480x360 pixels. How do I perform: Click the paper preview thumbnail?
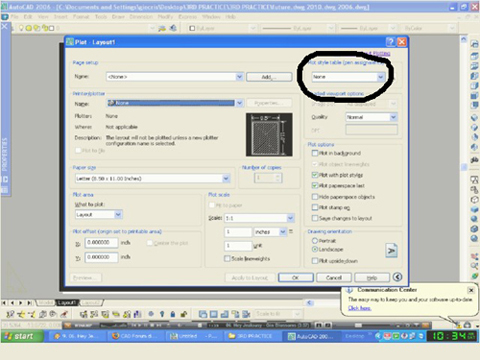click(x=269, y=135)
